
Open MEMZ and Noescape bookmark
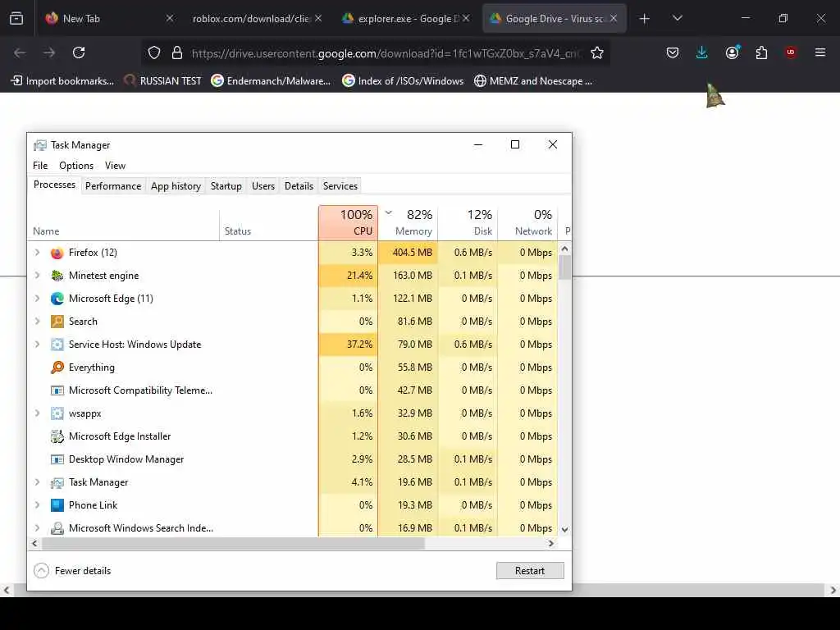pos(533,81)
